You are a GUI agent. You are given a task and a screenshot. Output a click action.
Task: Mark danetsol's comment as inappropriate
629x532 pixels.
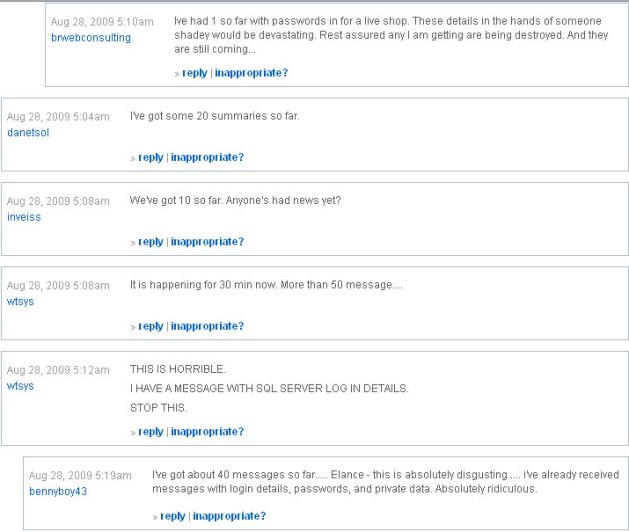click(207, 157)
